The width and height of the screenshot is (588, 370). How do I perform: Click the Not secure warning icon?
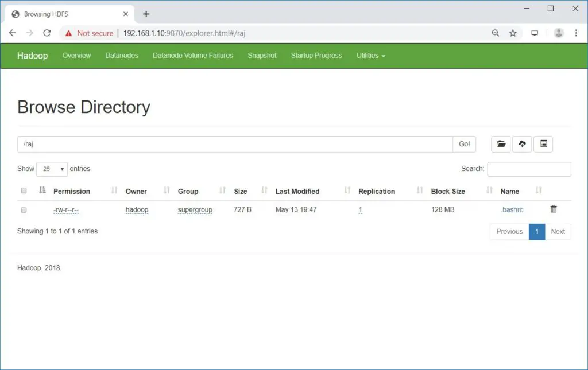(x=68, y=33)
